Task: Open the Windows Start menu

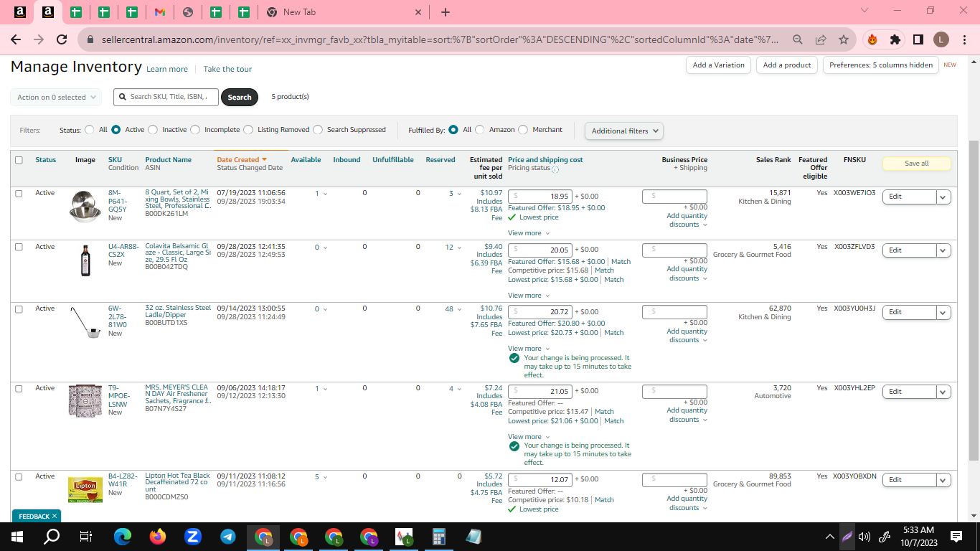Action: [17, 536]
